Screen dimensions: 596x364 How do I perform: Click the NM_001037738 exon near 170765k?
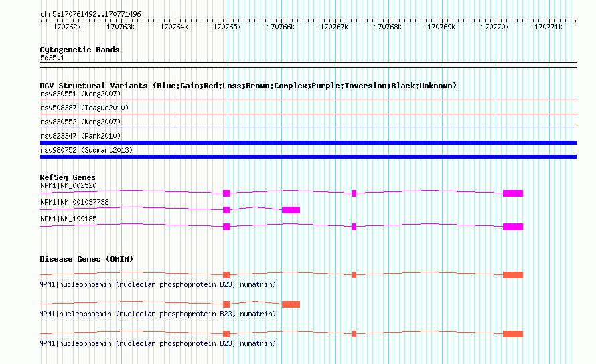tap(226, 210)
